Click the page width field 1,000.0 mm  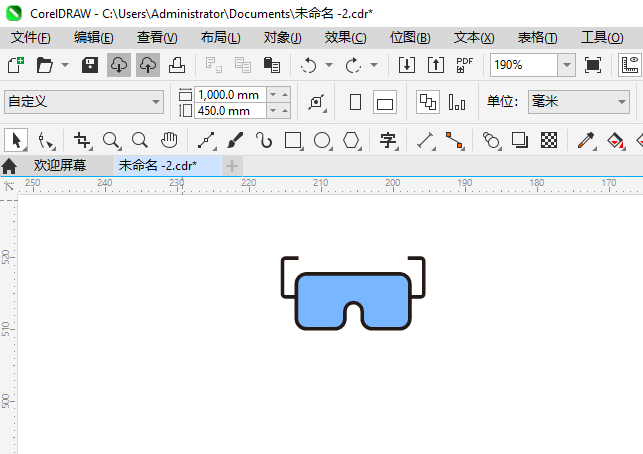pyautogui.click(x=230, y=94)
